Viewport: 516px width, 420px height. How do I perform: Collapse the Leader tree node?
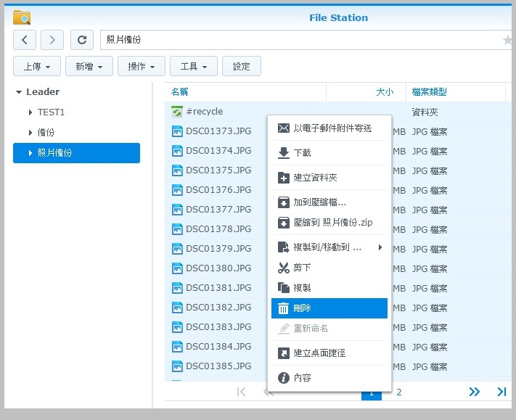(19, 92)
